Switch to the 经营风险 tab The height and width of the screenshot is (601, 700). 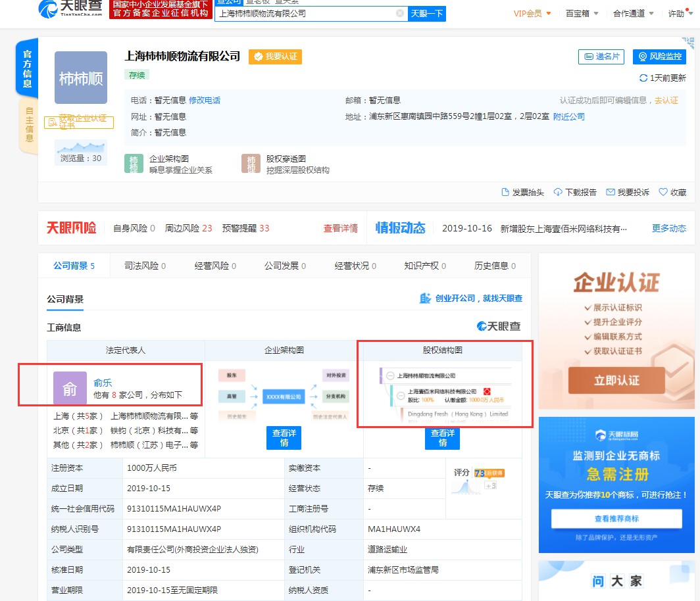[215, 266]
